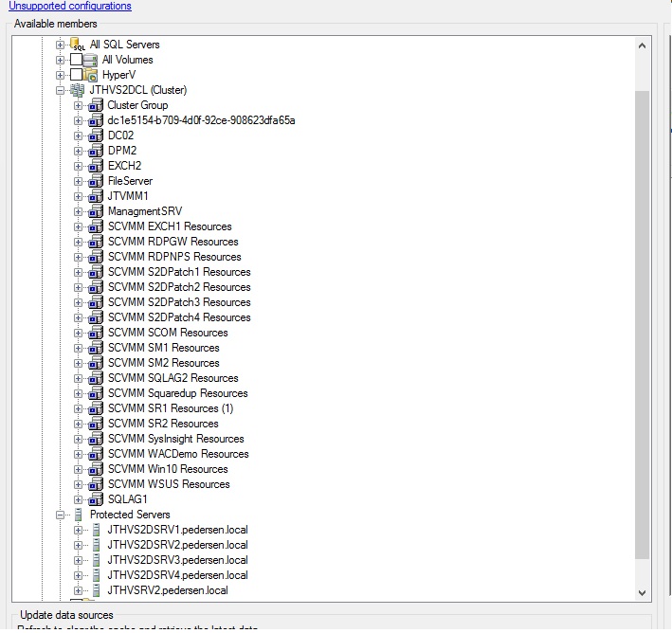The image size is (672, 633).
Task: Click the FileServer resource group icon
Action: pyautogui.click(x=96, y=181)
